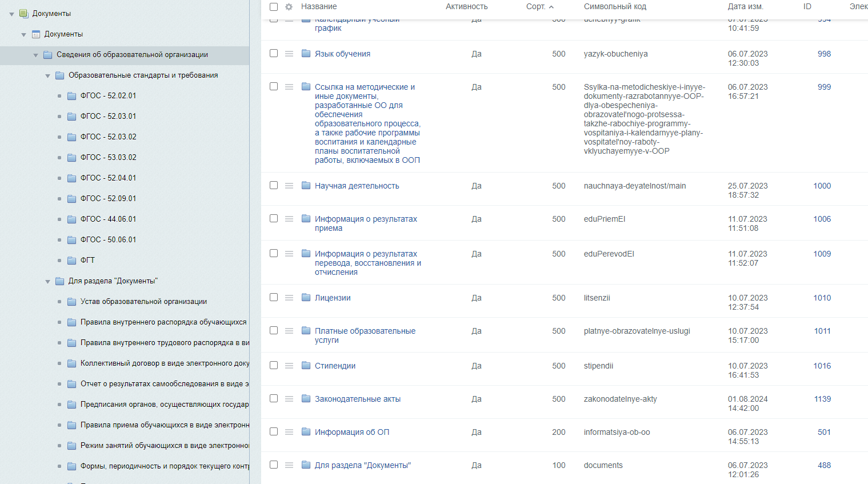Sort table by Активность column header
The image size is (868, 484).
(x=467, y=7)
